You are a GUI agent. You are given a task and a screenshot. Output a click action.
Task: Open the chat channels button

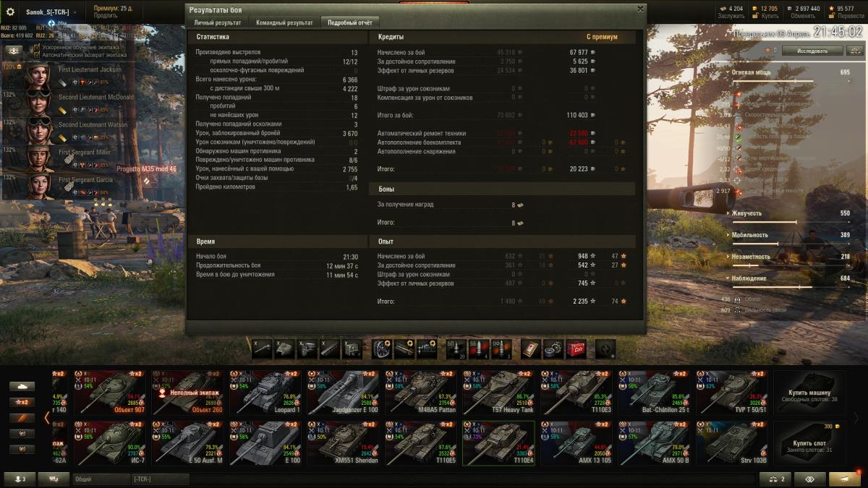tap(53, 479)
